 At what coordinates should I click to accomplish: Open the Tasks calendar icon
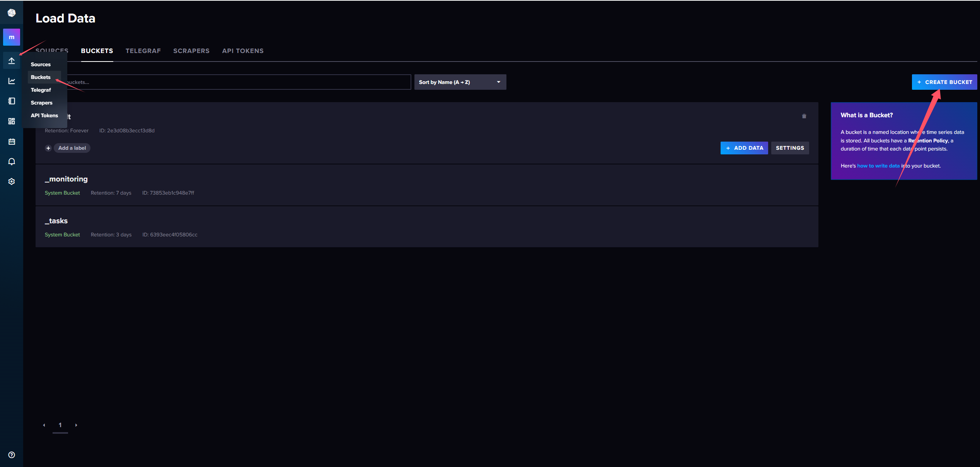(12, 142)
